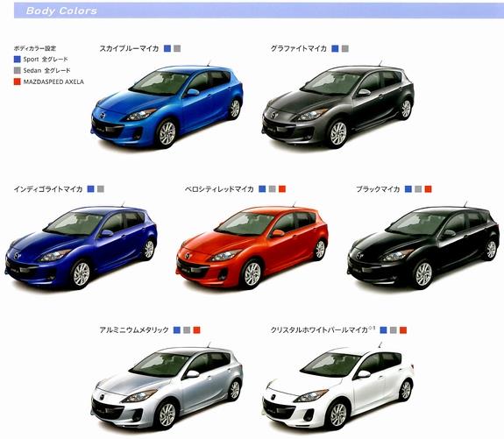Click the blue swatch beside スカイブルーマイカ
The height and width of the screenshot is (439, 504).
[x=167, y=48]
